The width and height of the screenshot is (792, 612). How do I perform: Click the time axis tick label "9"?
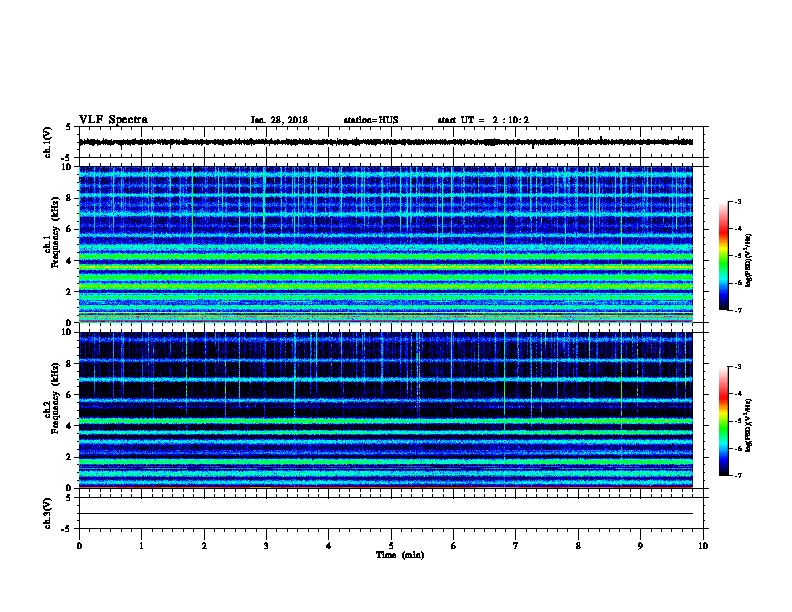640,546
